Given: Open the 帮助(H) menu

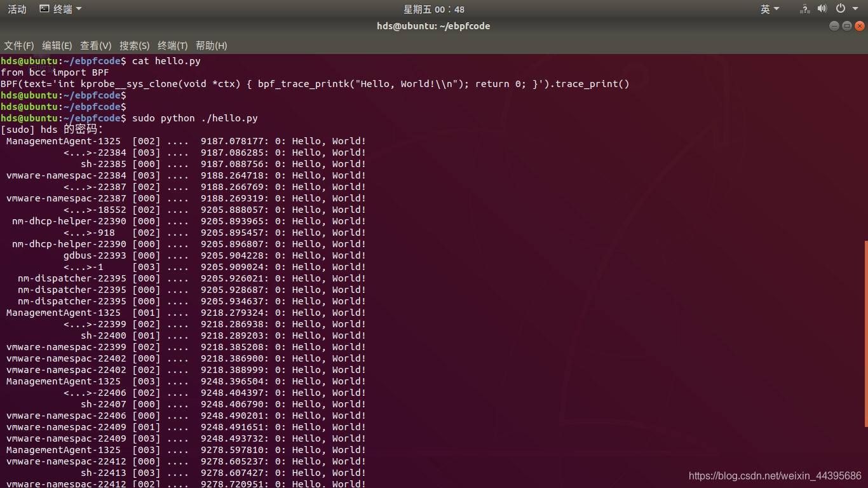Looking at the screenshot, I should point(212,46).
